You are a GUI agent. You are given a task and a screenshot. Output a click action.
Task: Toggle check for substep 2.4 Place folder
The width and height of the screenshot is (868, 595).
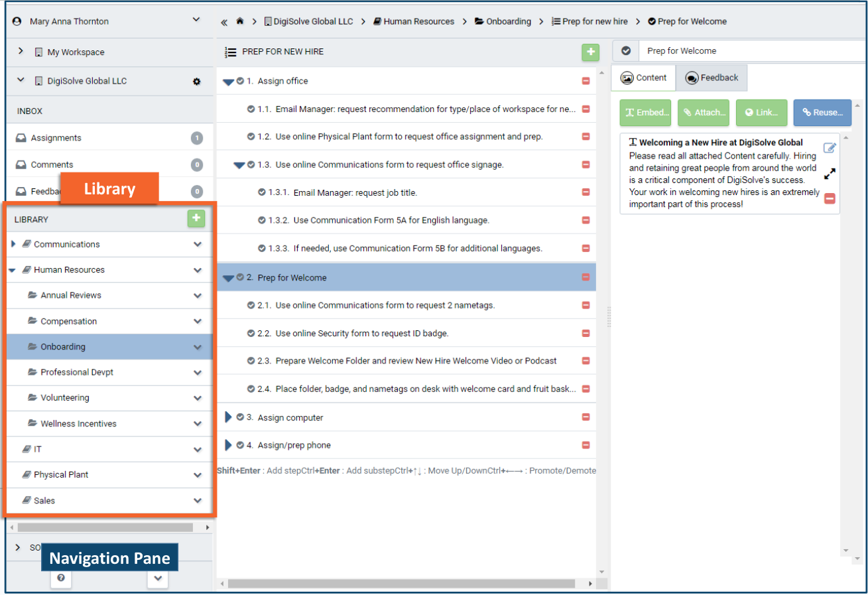(x=251, y=389)
